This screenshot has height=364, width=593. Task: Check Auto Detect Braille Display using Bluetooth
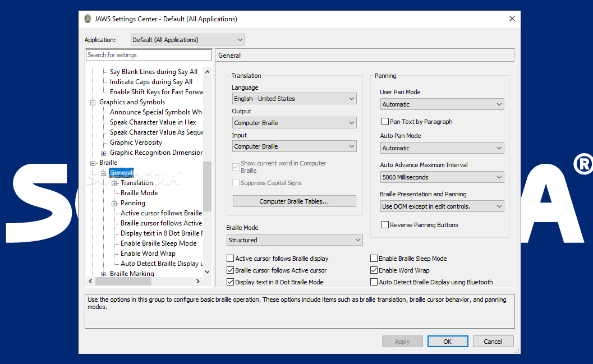[x=374, y=282]
